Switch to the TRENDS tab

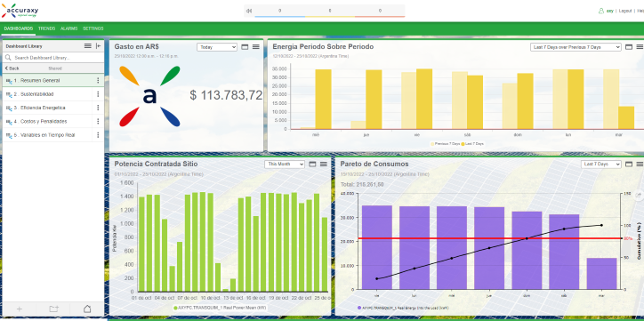[46, 28]
